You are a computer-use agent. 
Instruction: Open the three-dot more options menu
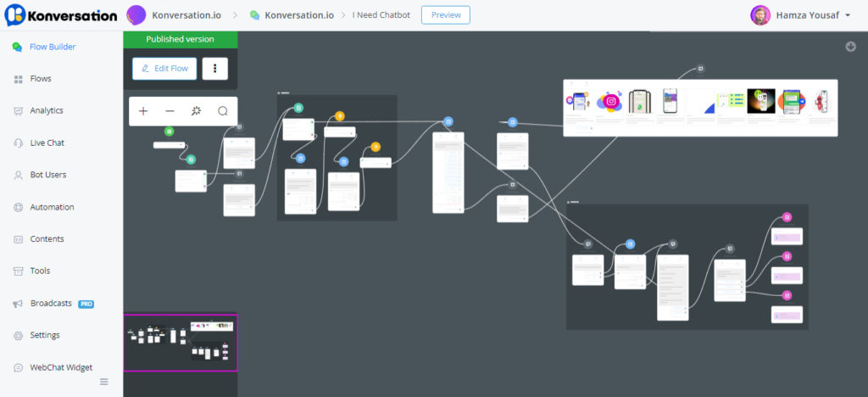(215, 69)
